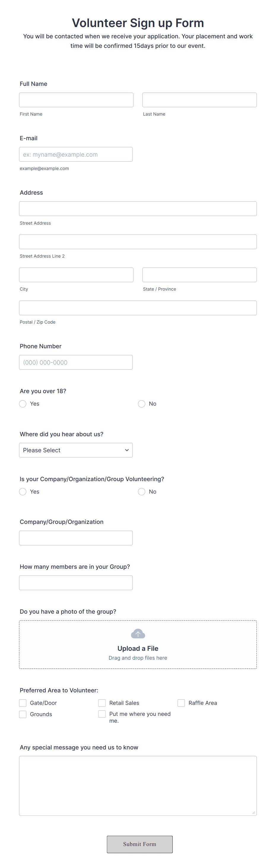Viewport: 276px width, 868px height.
Task: Select Yes for over 18 question
Action: pos(23,404)
